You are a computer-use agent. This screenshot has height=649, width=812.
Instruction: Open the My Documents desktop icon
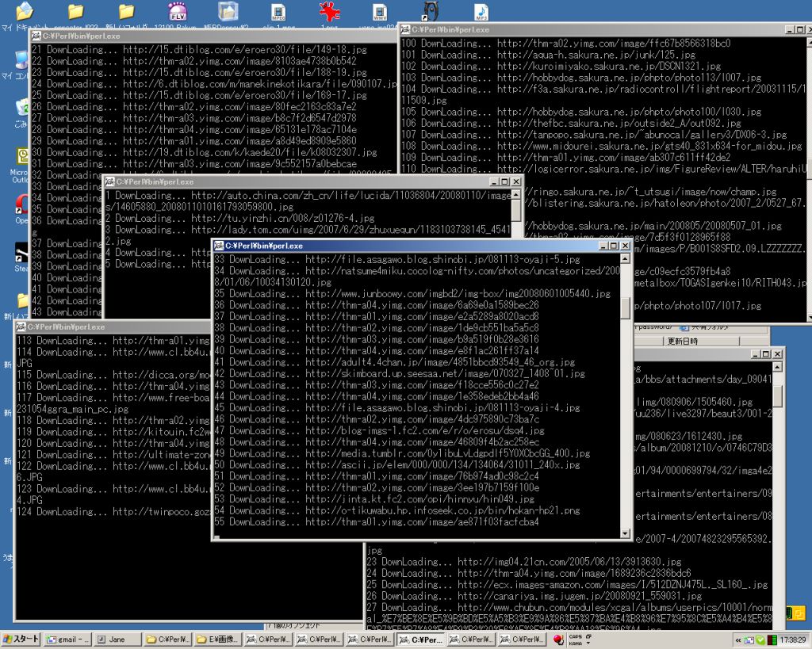pyautogui.click(x=24, y=11)
